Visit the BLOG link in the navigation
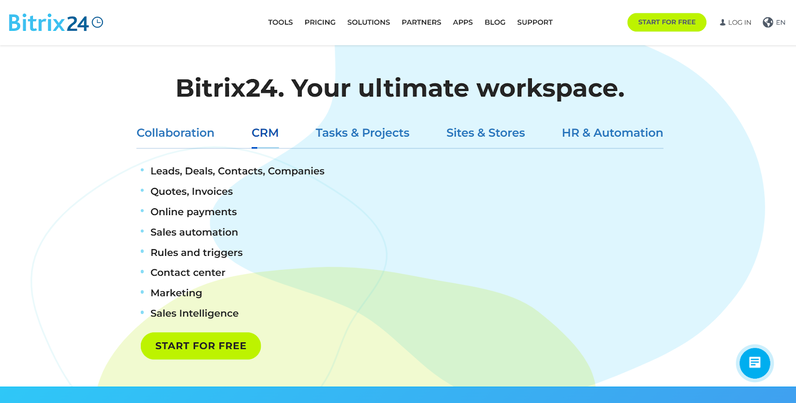The height and width of the screenshot is (403, 796). click(495, 22)
